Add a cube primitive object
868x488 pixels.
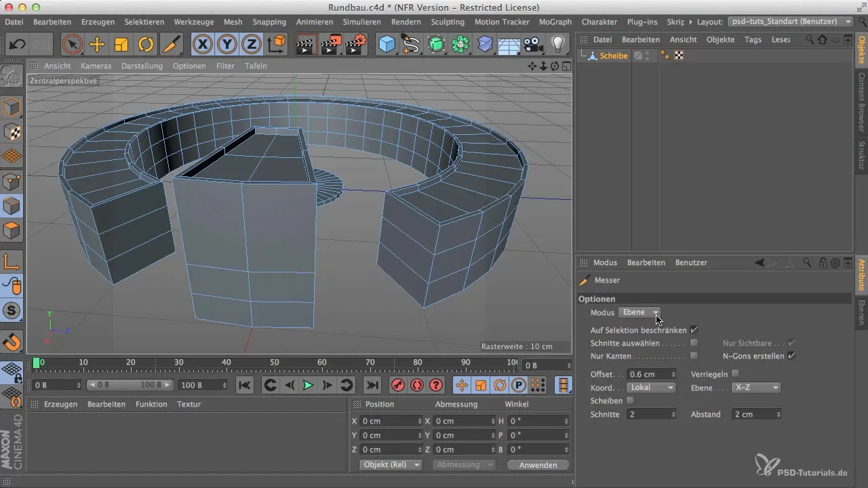[x=387, y=45]
